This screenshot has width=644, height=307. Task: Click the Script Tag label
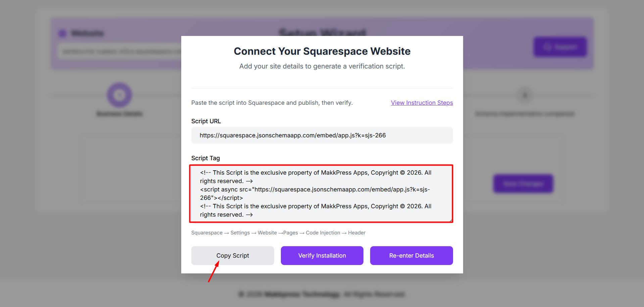205,158
